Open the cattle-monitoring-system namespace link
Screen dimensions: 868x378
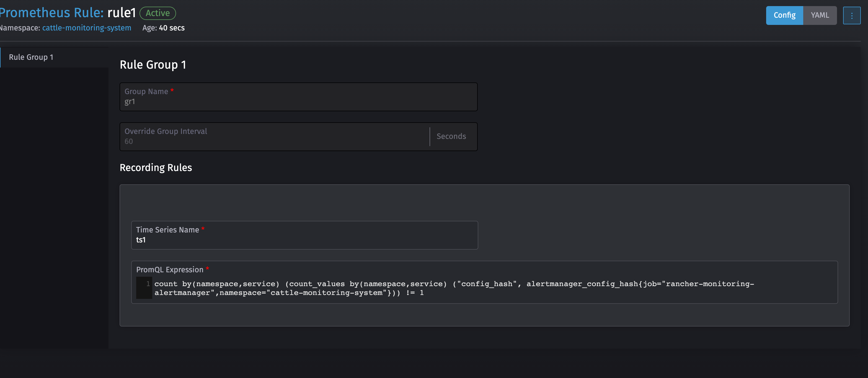pyautogui.click(x=87, y=28)
